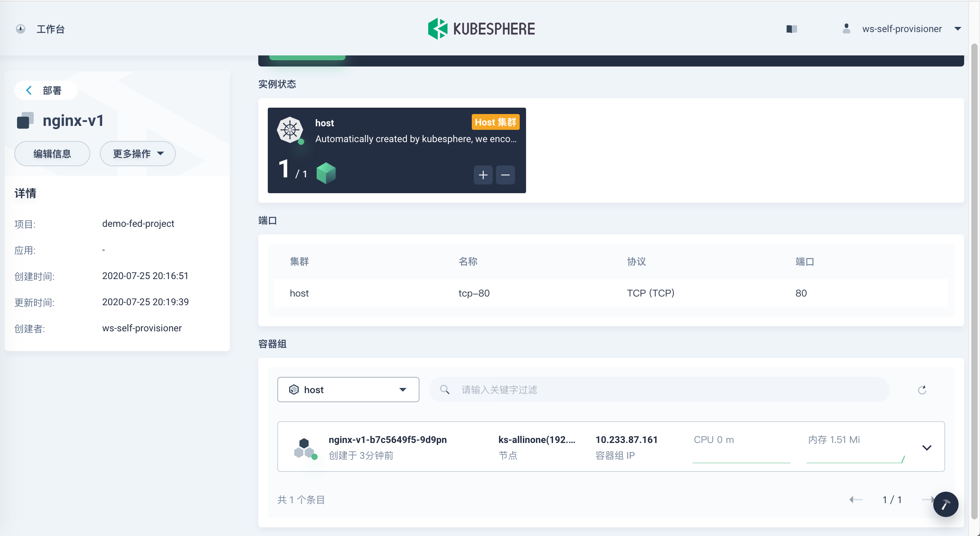Click the nginx-v1 deployment icon beside the title
This screenshot has width=980, height=536.
tap(25, 120)
